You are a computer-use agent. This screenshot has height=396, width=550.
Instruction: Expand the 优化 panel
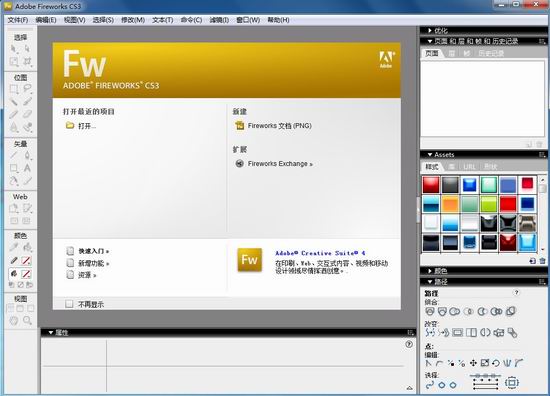coord(430,31)
